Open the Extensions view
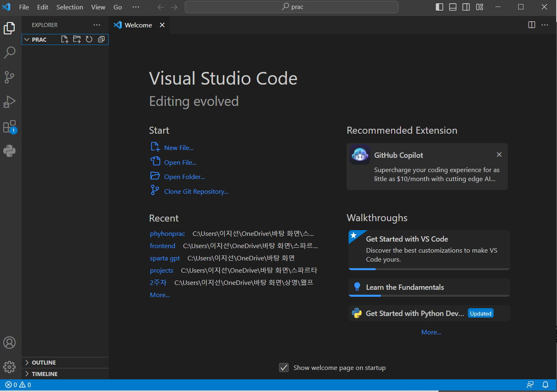The image size is (557, 392). pyautogui.click(x=9, y=127)
